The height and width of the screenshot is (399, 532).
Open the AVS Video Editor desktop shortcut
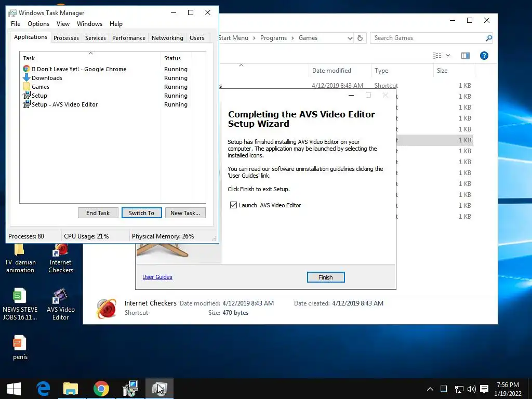click(60, 304)
